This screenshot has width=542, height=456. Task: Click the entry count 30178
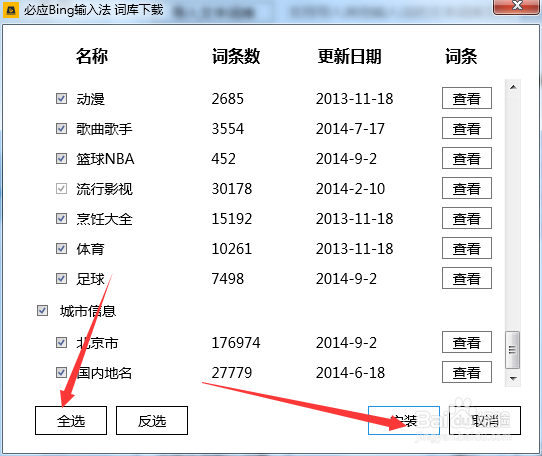232,189
